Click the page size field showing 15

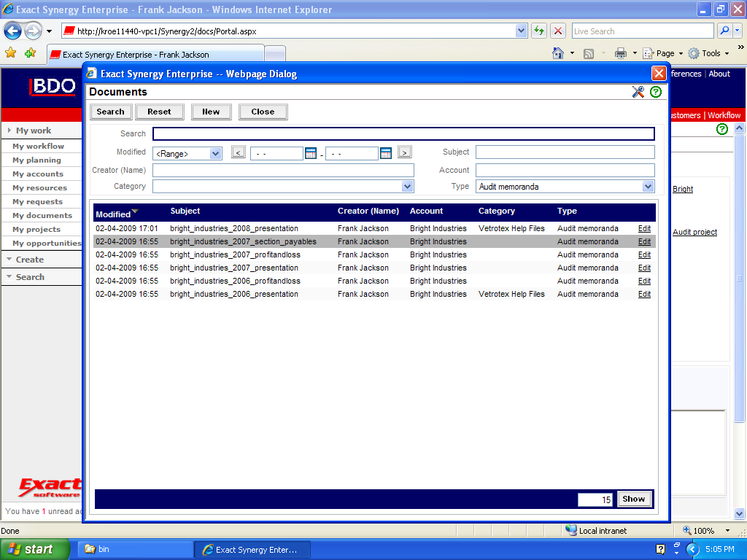(x=595, y=499)
